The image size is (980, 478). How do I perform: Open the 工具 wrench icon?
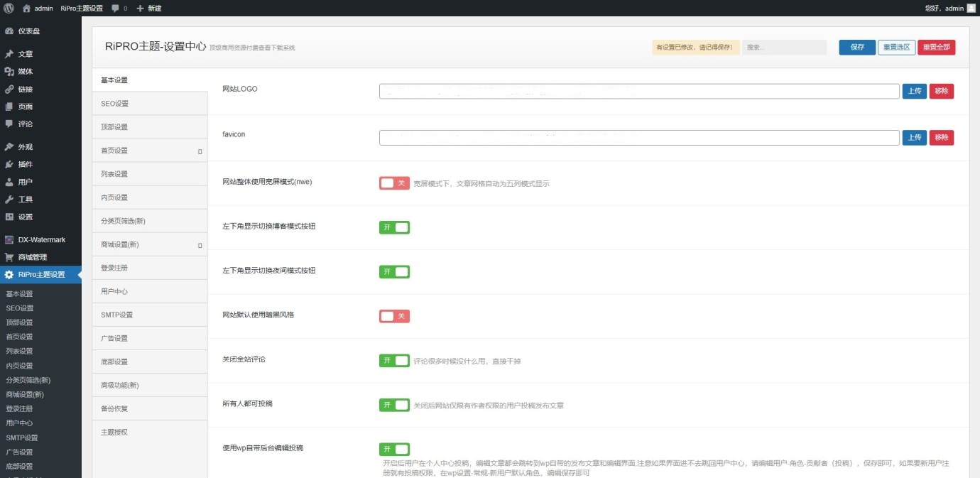pos(9,200)
